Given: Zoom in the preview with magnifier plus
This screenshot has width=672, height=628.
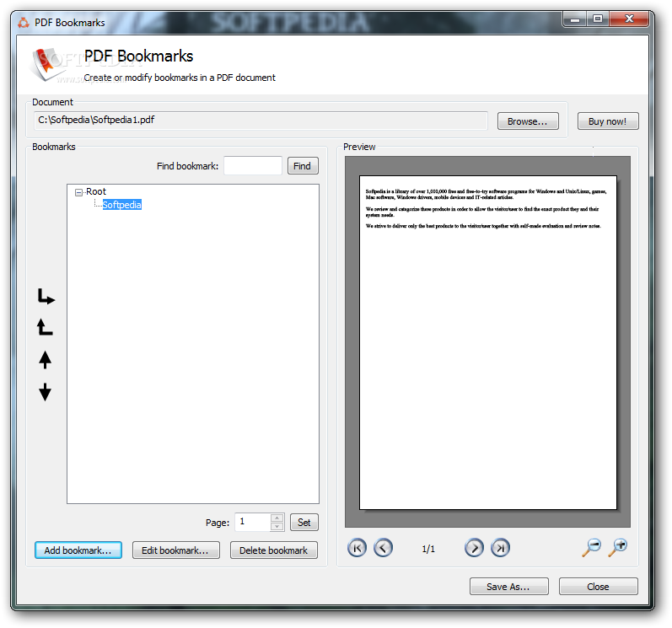Looking at the screenshot, I should tap(618, 547).
